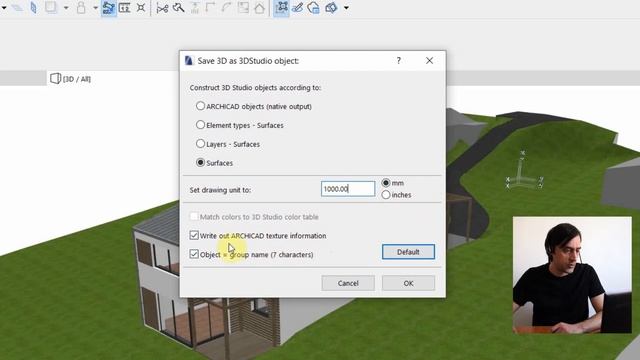Screen dimensions: 640x360
Task: Open dialog help question mark
Action: (x=398, y=60)
